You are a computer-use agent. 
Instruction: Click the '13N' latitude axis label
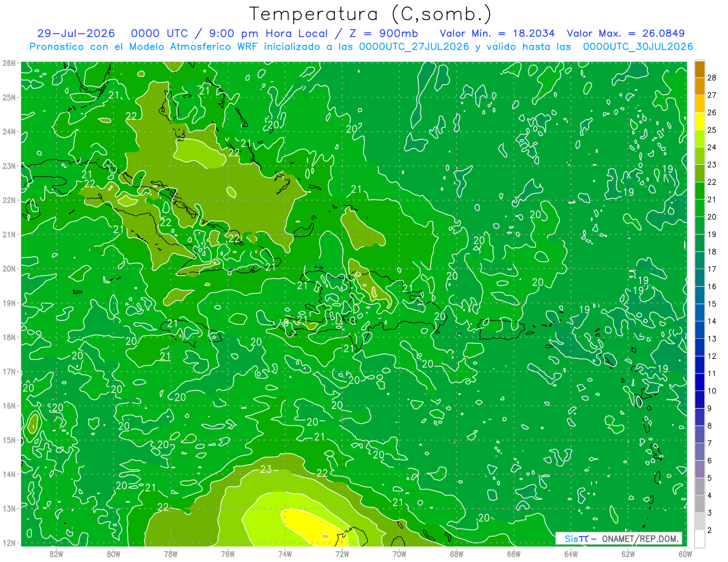[x=8, y=508]
